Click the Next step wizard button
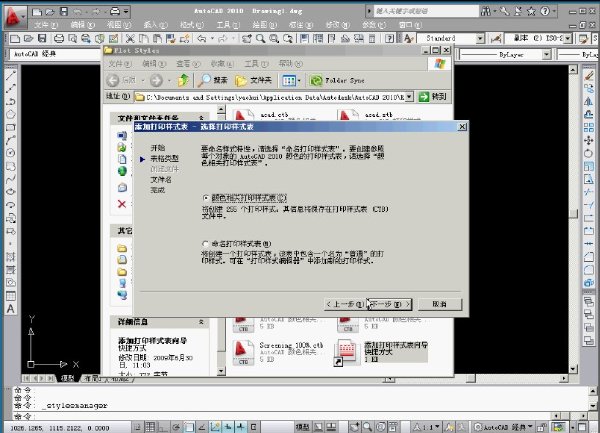This screenshot has height=433, width=600. pos(390,304)
